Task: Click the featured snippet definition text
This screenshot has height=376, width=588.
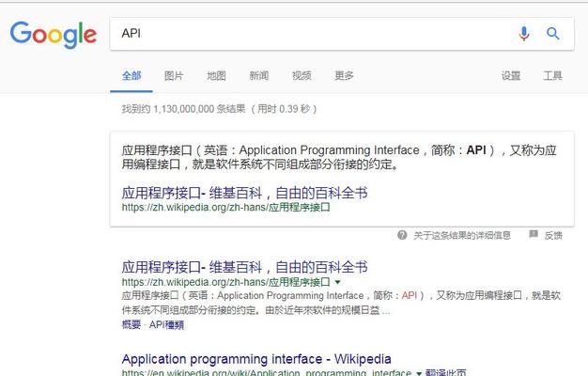Action: 339,157
